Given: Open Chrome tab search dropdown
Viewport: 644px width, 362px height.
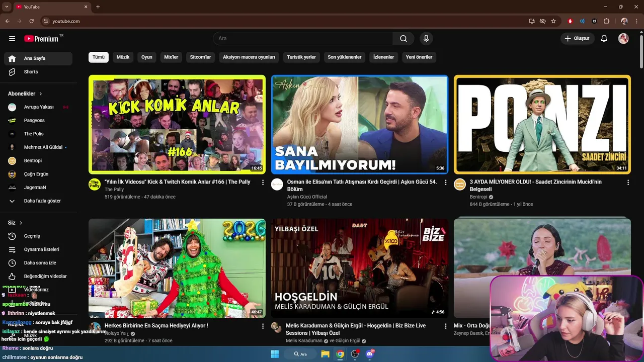Looking at the screenshot, I should click(7, 7).
